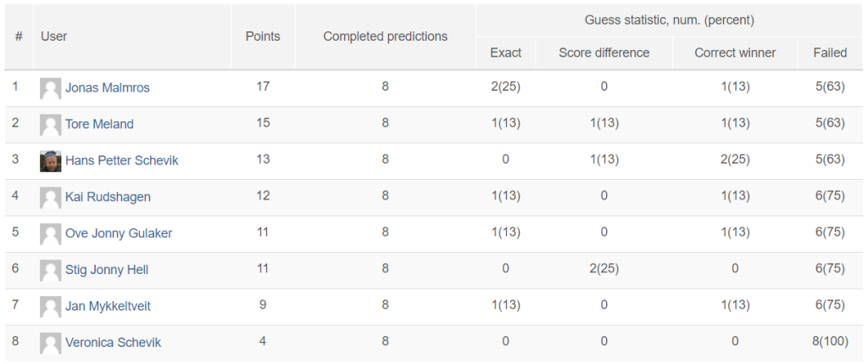Open Jan Mykkeltveit profile link
This screenshot has height=364, width=868.
coord(108,305)
